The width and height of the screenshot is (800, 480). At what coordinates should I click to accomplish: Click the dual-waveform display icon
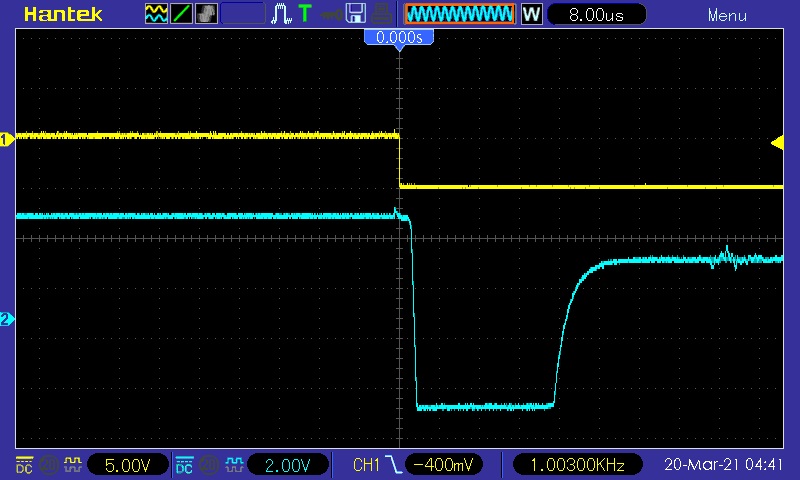click(x=157, y=14)
